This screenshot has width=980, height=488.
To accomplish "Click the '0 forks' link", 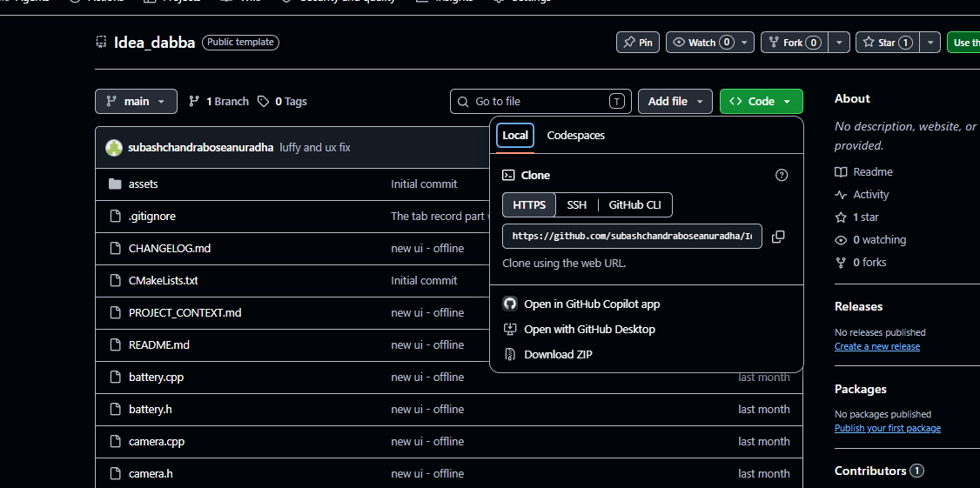I will coord(861,263).
